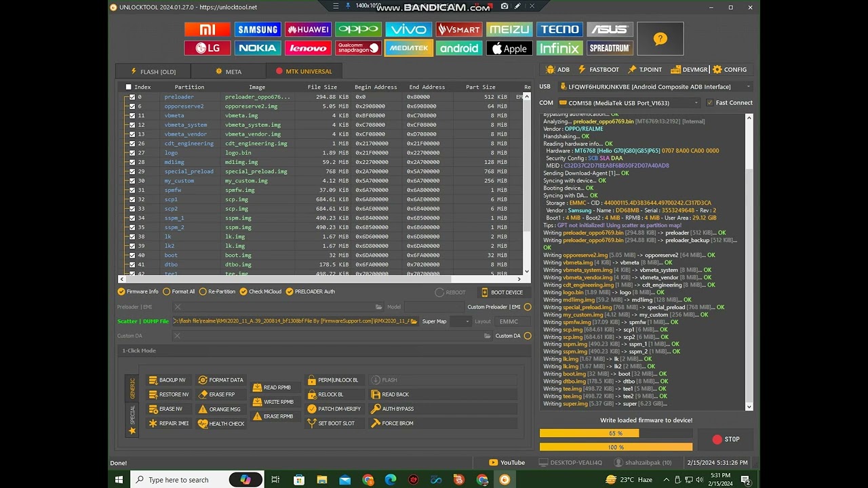Open the LG brand section

click(207, 48)
